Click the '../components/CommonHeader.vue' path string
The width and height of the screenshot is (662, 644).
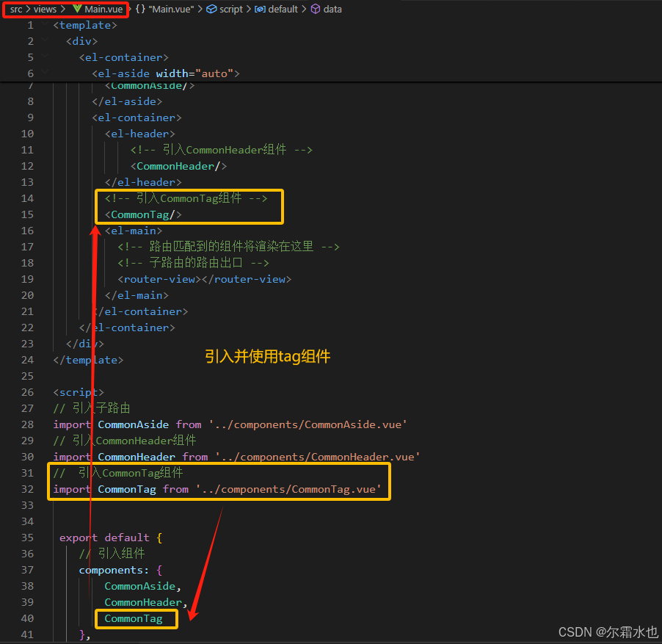pyautogui.click(x=318, y=457)
